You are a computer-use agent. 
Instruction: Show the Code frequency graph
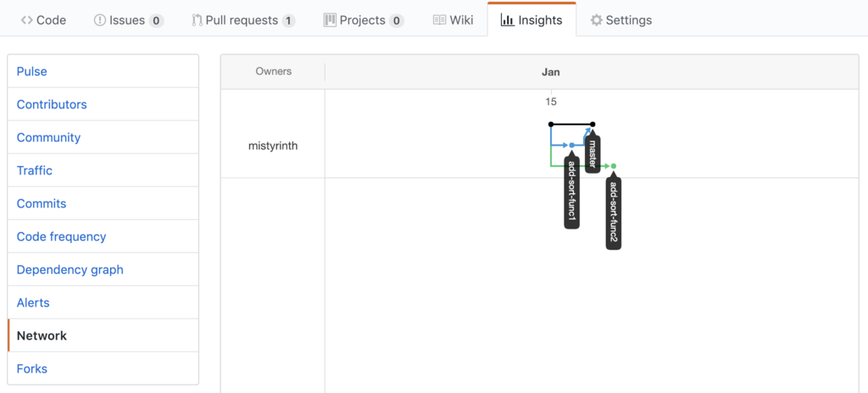pos(61,237)
